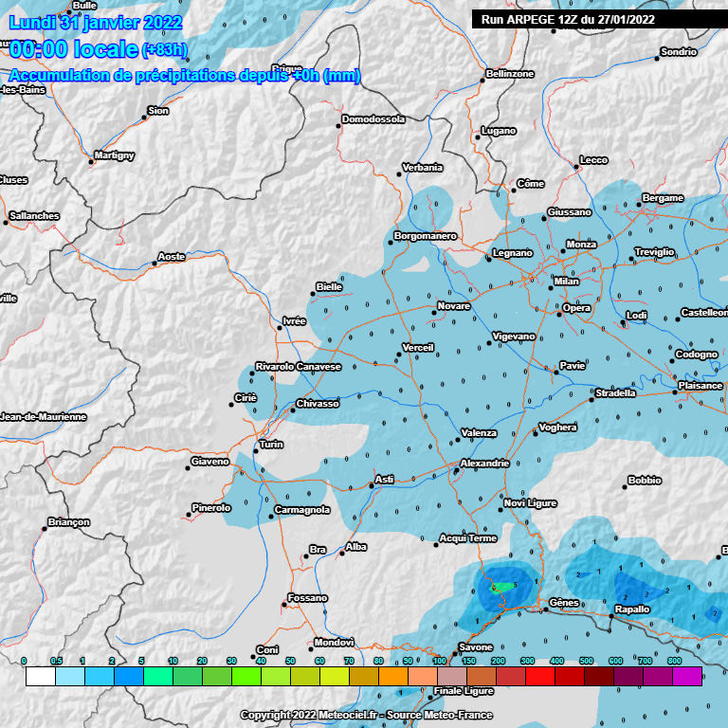Select the Lugano city marker

coord(478,137)
